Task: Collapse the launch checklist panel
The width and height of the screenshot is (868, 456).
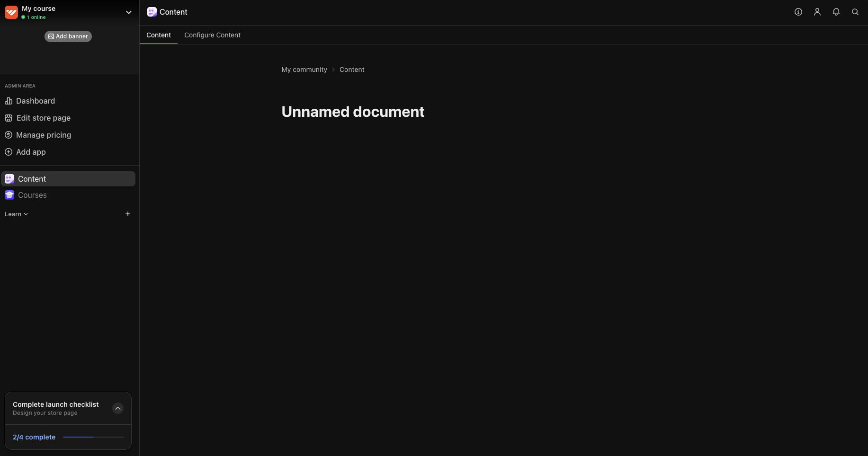Action: [117, 408]
